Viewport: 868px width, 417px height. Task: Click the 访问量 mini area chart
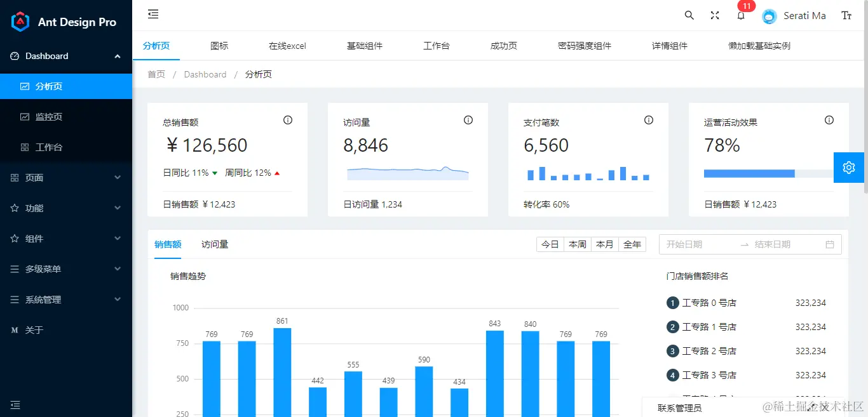(408, 173)
